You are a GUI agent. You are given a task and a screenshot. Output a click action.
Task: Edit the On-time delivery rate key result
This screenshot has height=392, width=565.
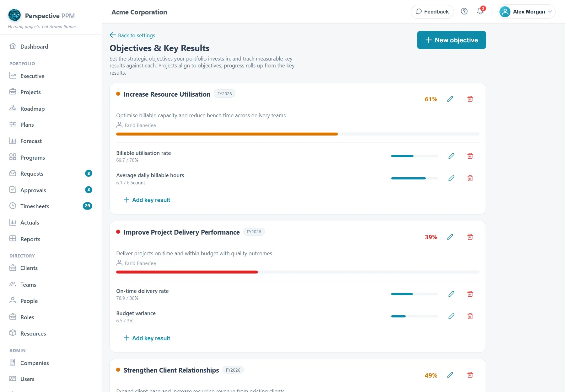[x=451, y=294]
